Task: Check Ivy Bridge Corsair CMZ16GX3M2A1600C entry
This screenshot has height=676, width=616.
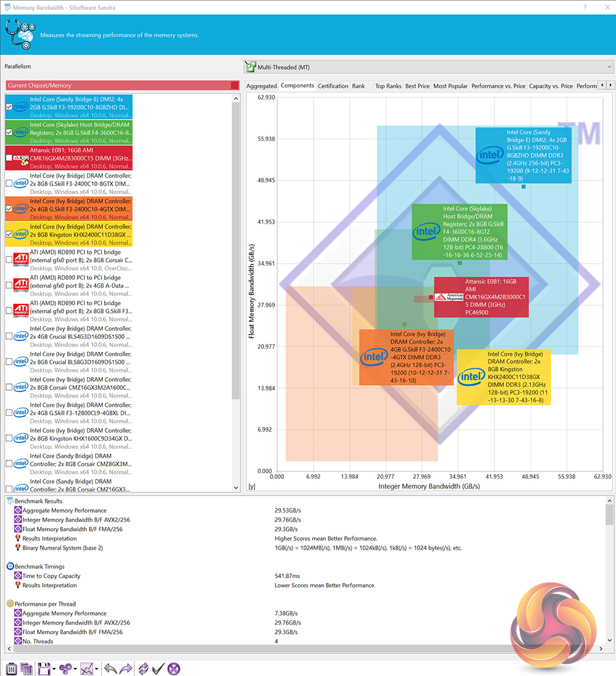Action: coord(9,387)
